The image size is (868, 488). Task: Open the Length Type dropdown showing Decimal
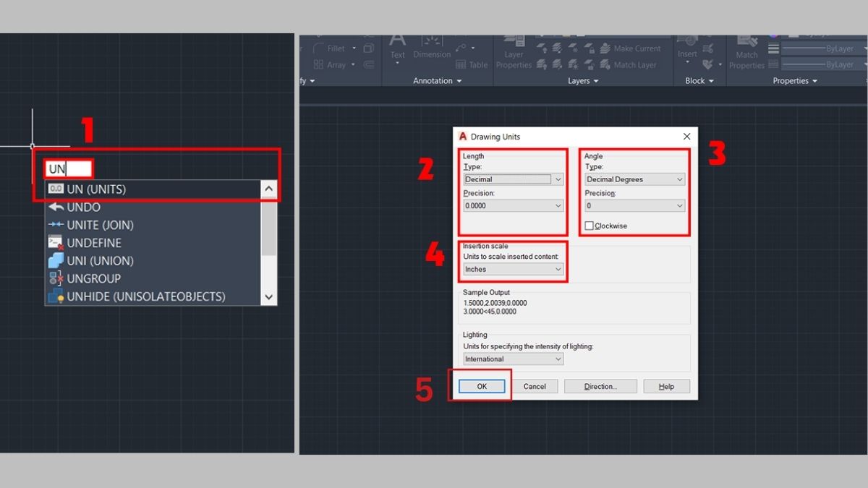514,179
